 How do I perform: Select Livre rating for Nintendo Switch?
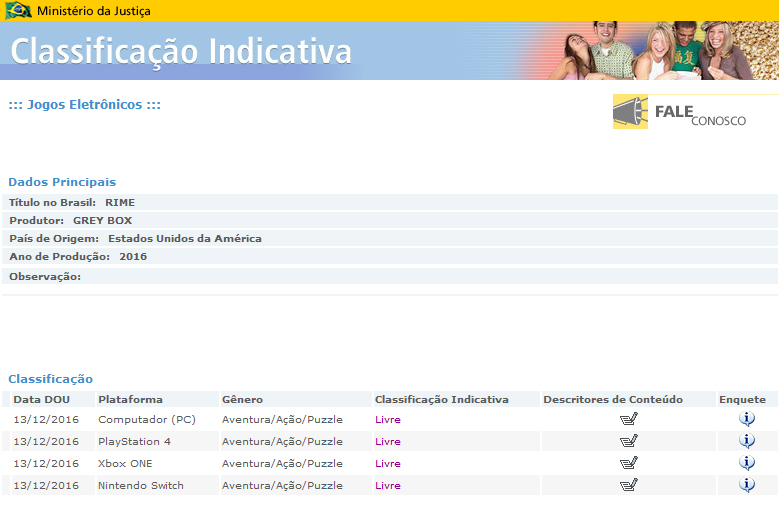(388, 486)
